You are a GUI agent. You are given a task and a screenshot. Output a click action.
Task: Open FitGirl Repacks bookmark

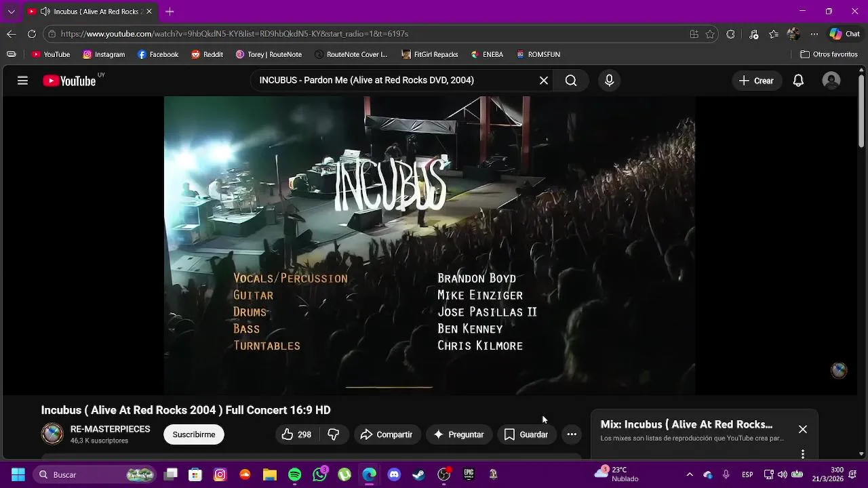[430, 54]
